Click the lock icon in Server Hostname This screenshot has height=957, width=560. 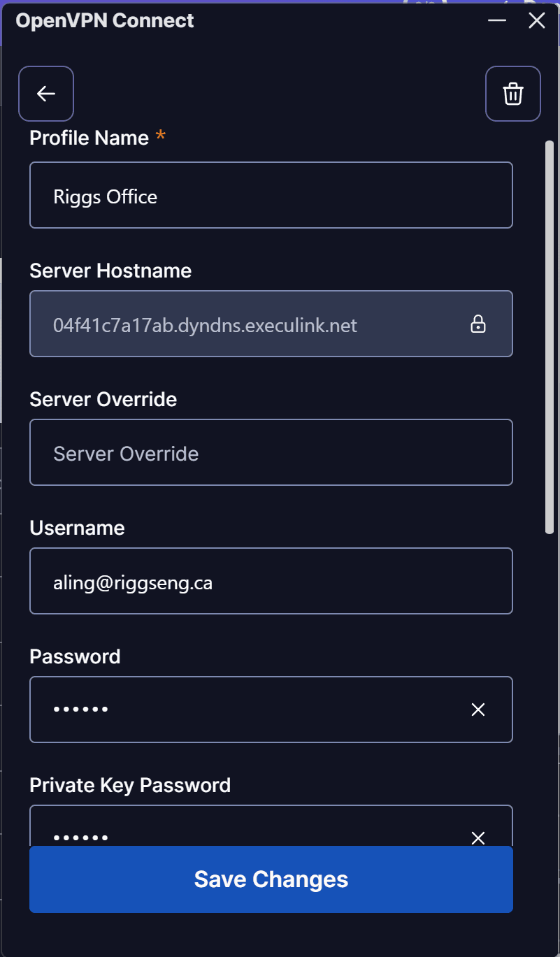pyautogui.click(x=478, y=324)
